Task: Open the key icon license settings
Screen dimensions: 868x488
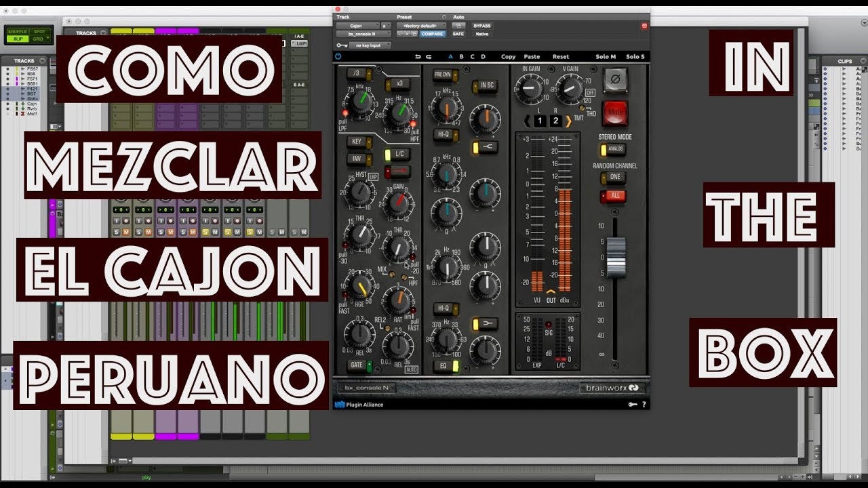Action: click(632, 405)
